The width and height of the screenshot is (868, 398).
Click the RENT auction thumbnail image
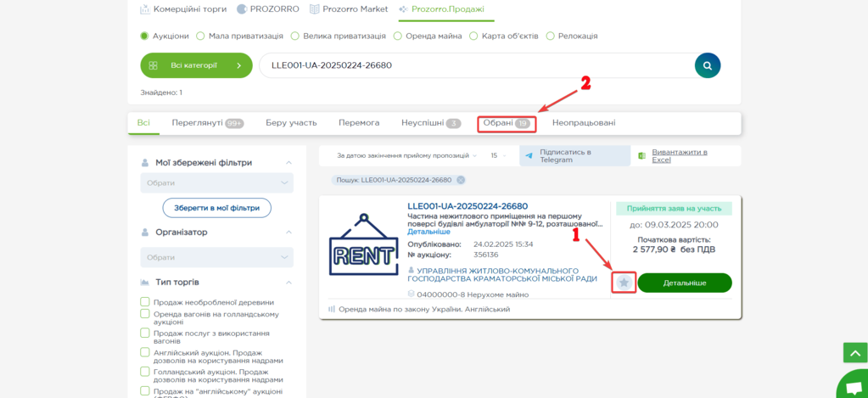coord(363,244)
